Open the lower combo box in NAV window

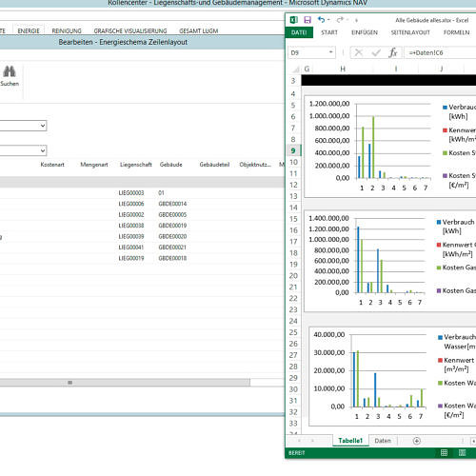(x=43, y=150)
